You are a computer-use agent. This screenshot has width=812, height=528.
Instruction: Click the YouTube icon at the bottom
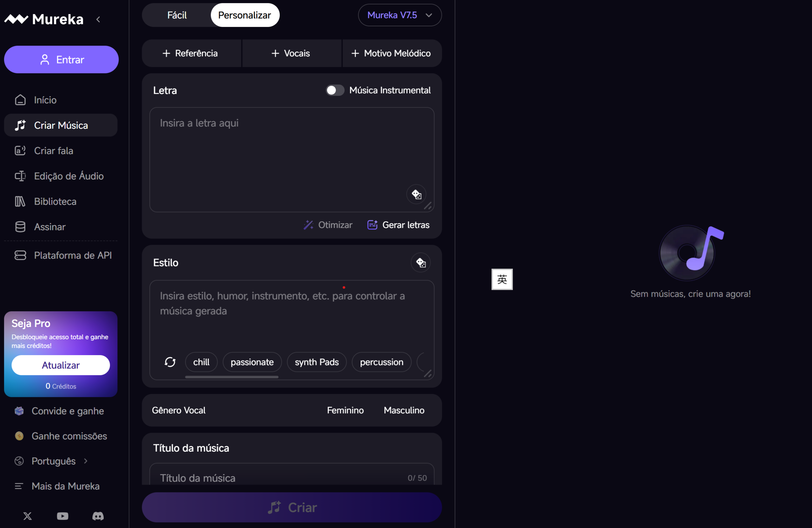pos(62,516)
